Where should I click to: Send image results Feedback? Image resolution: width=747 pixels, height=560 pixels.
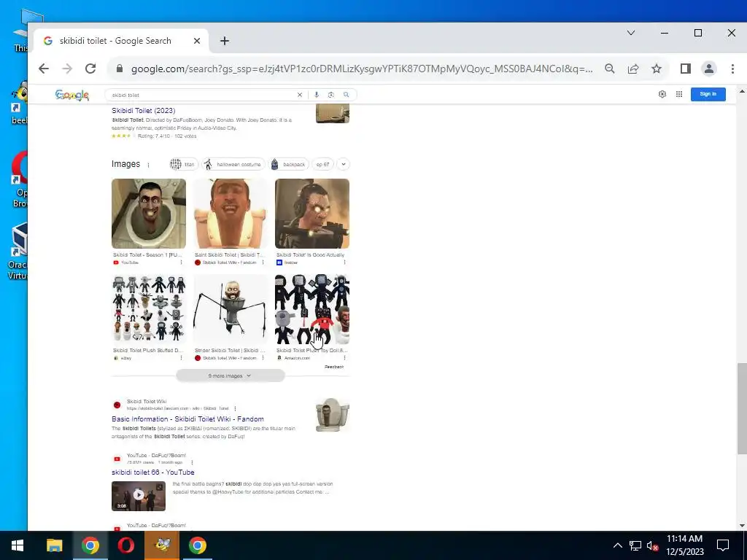334,367
